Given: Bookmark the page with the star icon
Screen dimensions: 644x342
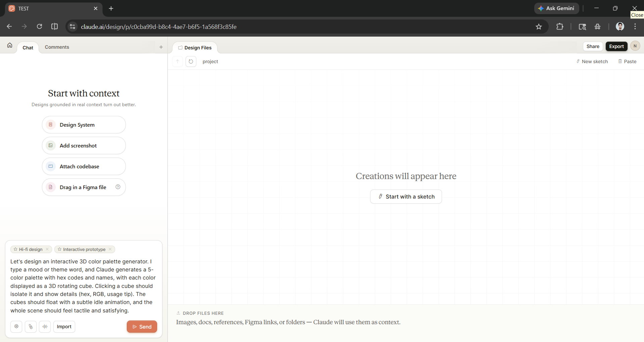Looking at the screenshot, I should click(539, 27).
